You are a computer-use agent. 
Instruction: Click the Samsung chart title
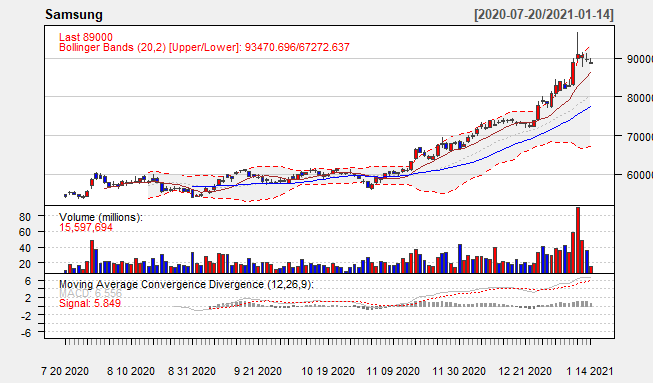74,15
